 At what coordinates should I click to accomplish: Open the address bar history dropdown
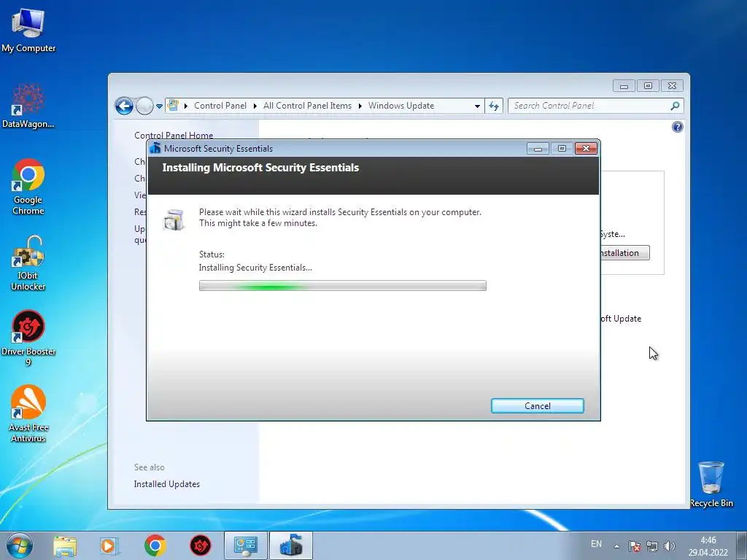click(x=477, y=106)
